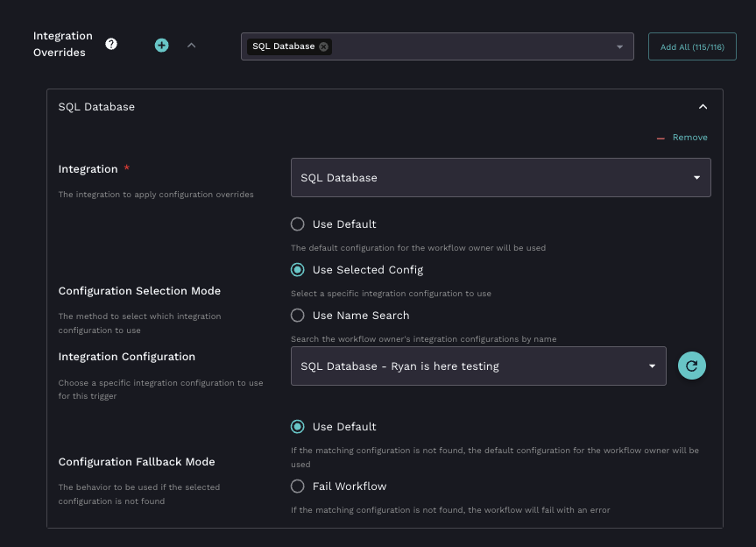
Task: Click the SQL Database chip label
Action: [283, 46]
